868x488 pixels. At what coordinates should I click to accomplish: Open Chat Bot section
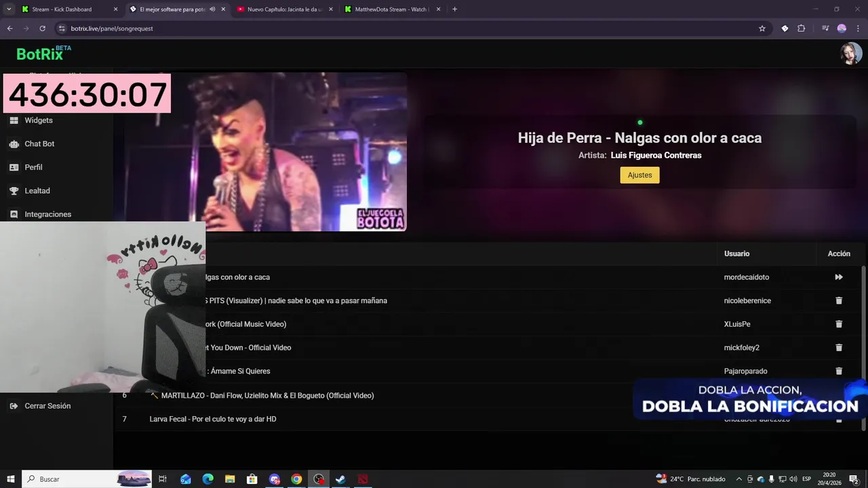coord(39,144)
